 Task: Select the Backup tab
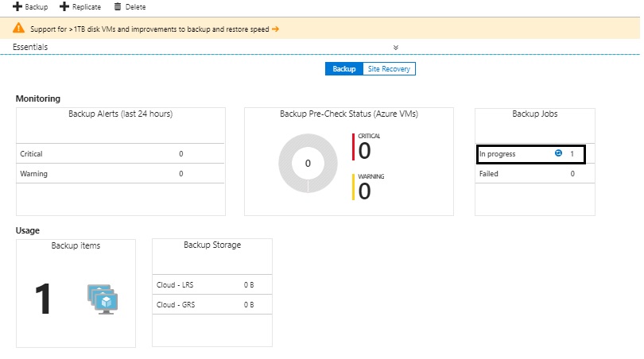point(343,69)
